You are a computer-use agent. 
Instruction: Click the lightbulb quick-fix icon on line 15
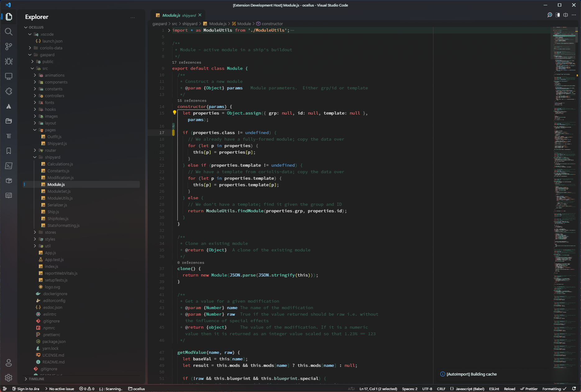[x=175, y=113]
